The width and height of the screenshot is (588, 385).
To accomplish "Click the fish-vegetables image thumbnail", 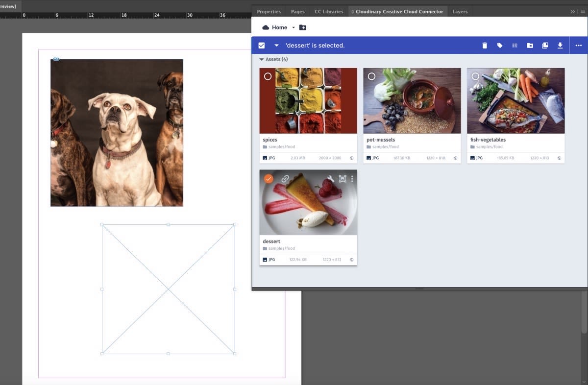I will click(515, 101).
